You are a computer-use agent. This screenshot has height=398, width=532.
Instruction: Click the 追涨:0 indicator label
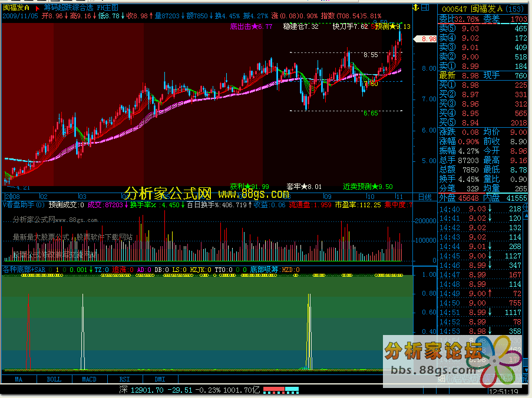(123, 270)
